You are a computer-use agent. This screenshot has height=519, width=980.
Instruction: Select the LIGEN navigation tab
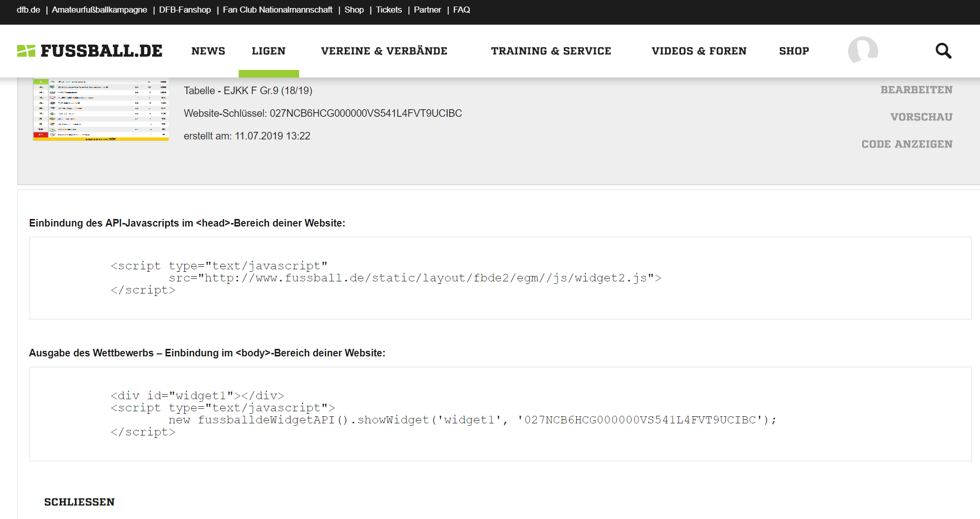pyautogui.click(x=268, y=51)
